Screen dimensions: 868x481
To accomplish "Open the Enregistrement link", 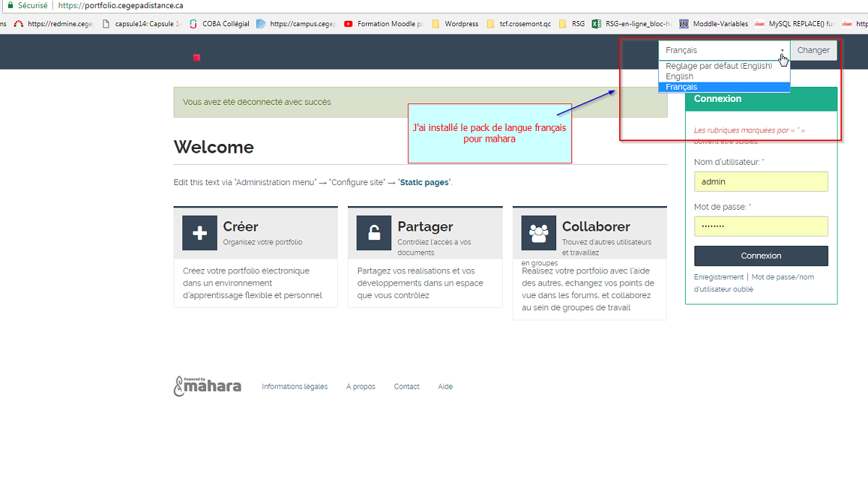I will tap(718, 277).
